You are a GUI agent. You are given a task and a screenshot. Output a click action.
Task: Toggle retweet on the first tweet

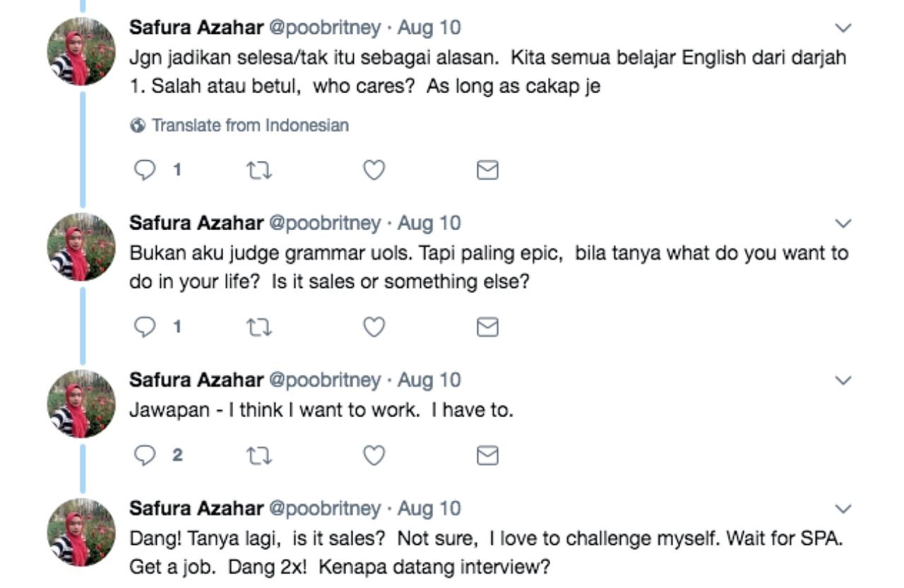[x=258, y=169]
